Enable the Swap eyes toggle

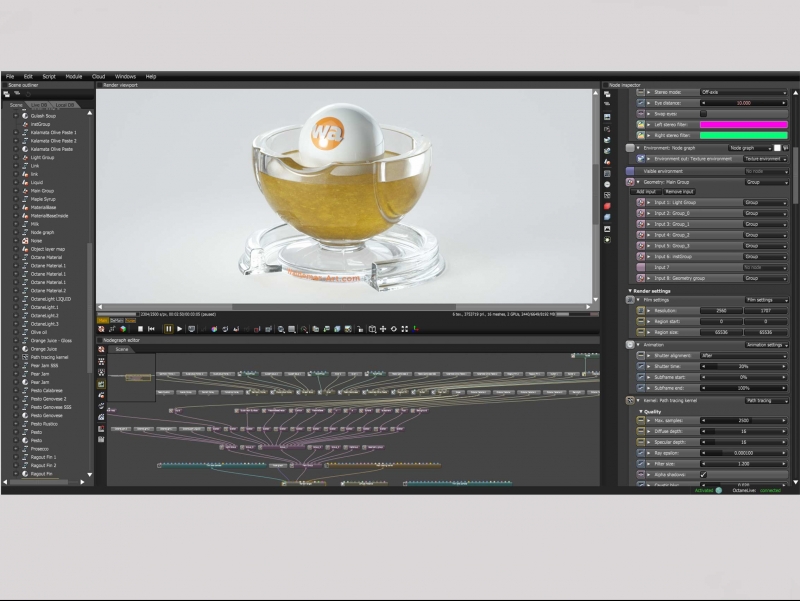703,114
